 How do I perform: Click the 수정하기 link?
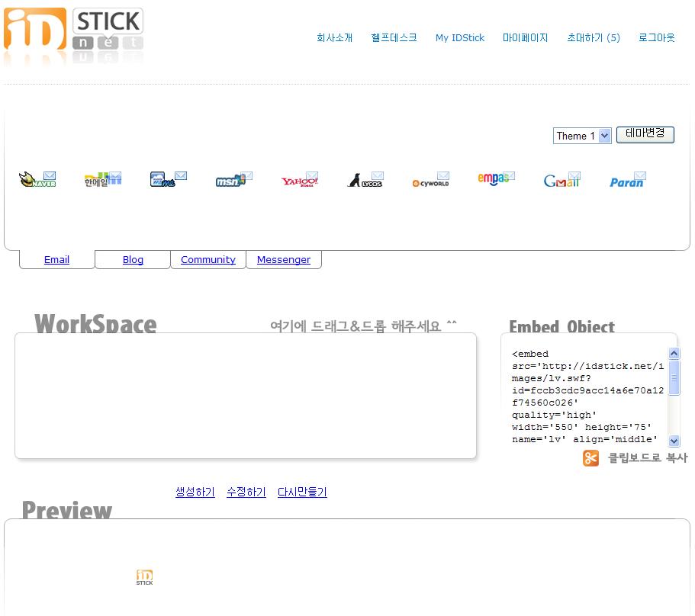(x=246, y=492)
